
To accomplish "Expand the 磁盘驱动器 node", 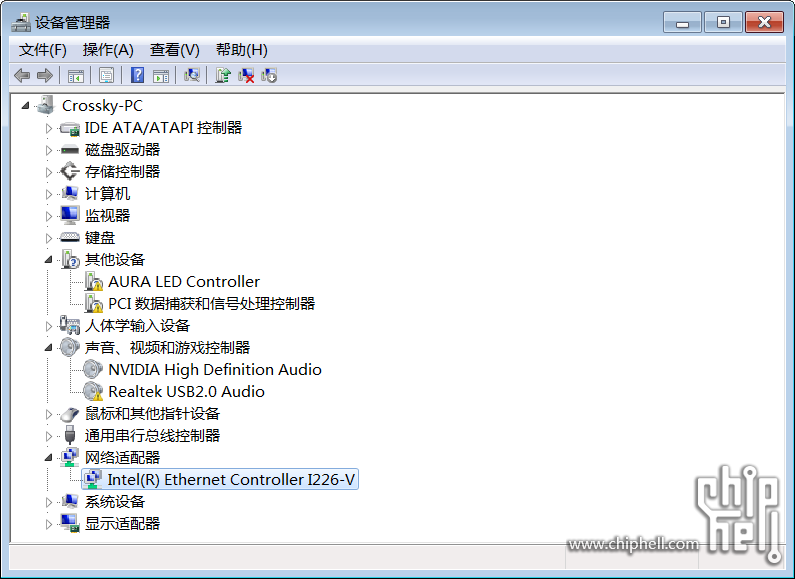I will (49, 150).
